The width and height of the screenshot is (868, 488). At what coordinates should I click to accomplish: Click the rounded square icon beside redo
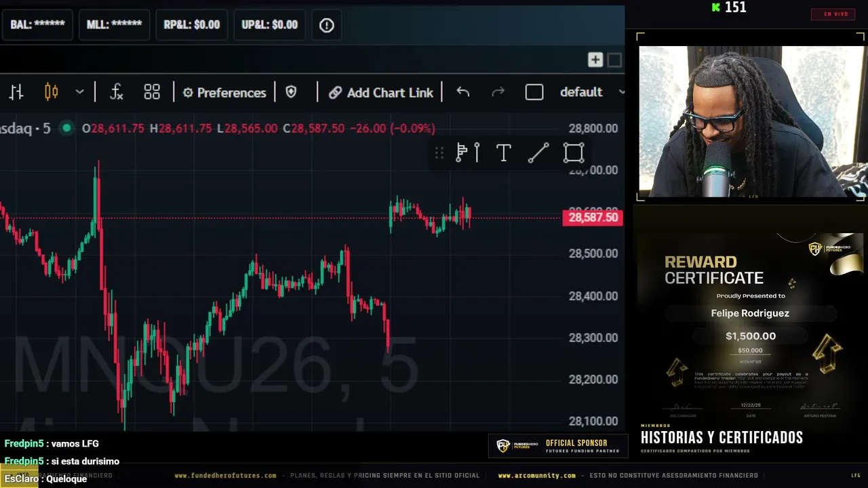(534, 92)
